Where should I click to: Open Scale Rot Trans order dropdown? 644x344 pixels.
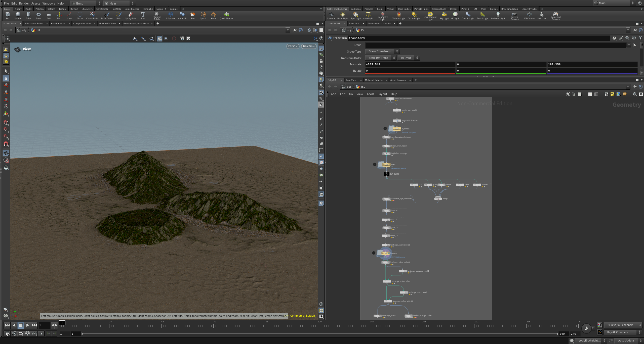381,58
